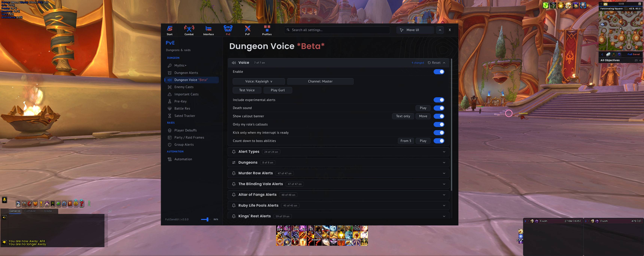This screenshot has width=644, height=256.
Task: Click the Move UI button
Action: pos(415,30)
